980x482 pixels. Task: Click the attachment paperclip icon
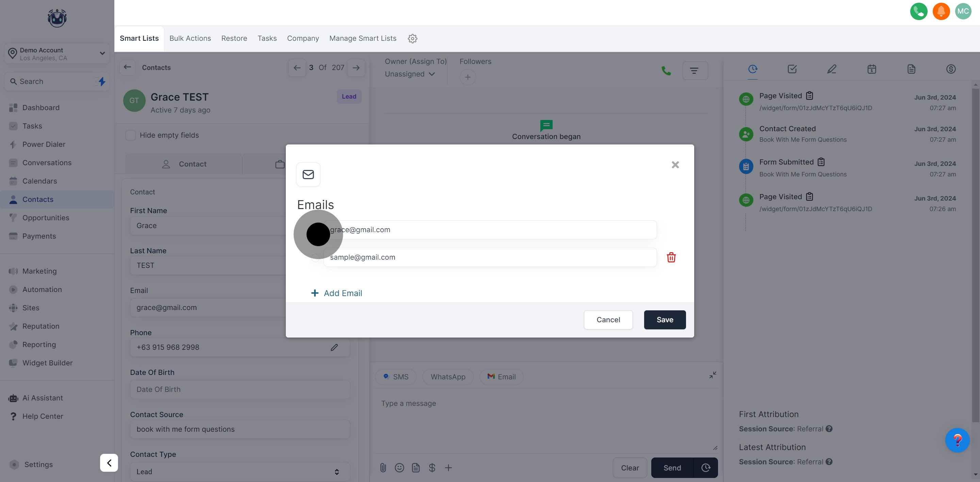pos(383,468)
